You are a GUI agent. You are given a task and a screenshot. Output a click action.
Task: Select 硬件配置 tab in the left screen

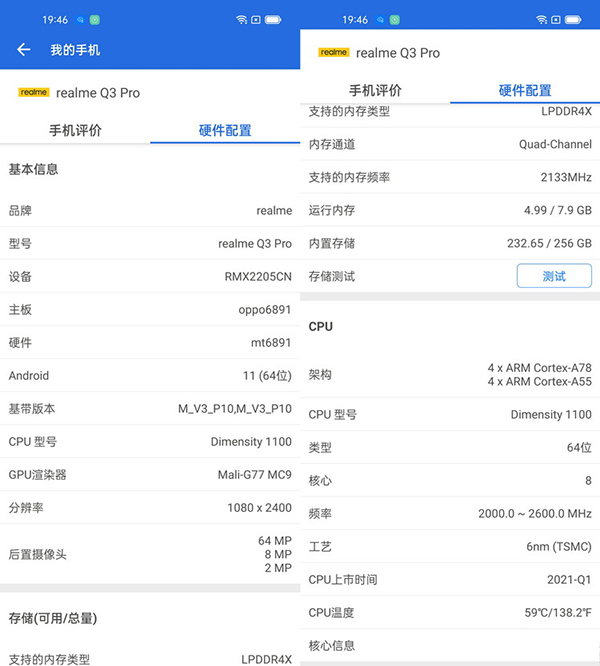pos(225,130)
